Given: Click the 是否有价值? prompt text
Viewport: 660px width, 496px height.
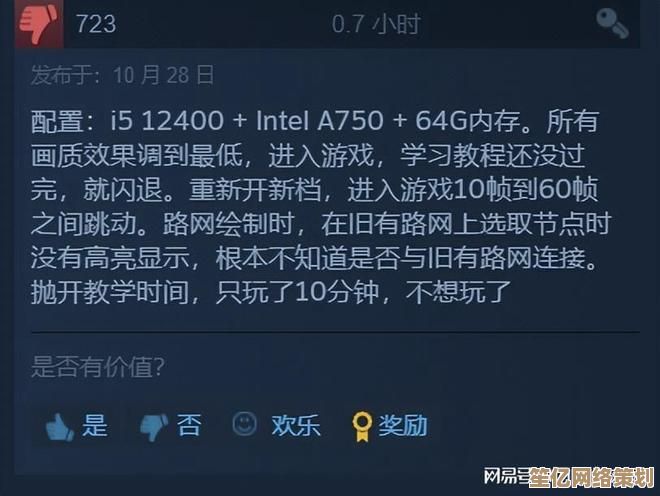Looking at the screenshot, I should [x=97, y=367].
